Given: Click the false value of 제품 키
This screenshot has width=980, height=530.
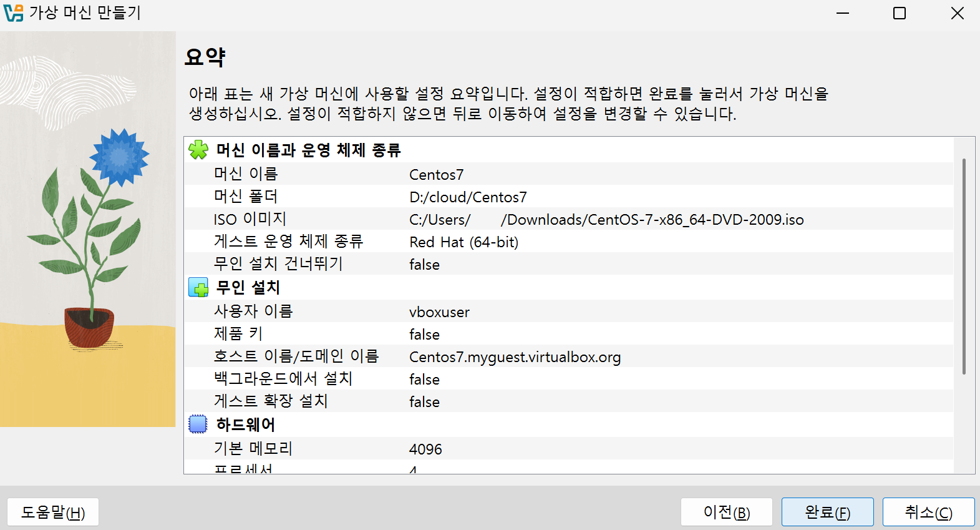Looking at the screenshot, I should click(x=424, y=335).
